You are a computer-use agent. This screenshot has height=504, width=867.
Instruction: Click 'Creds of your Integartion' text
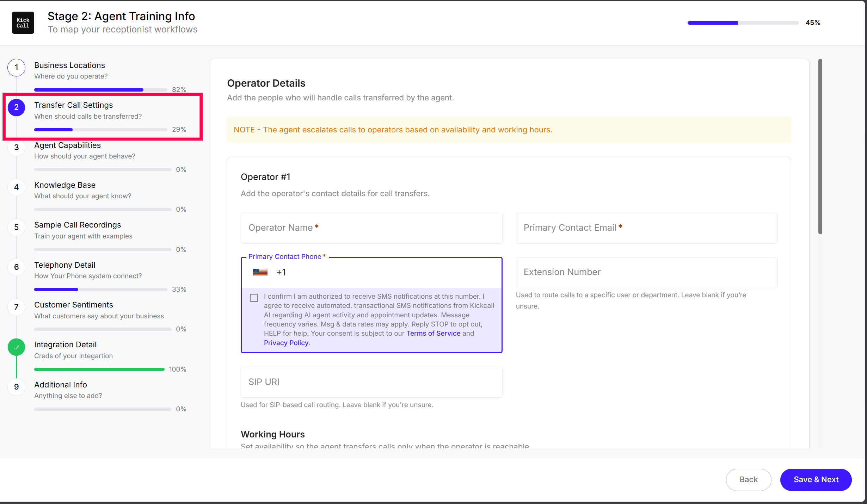pyautogui.click(x=73, y=356)
